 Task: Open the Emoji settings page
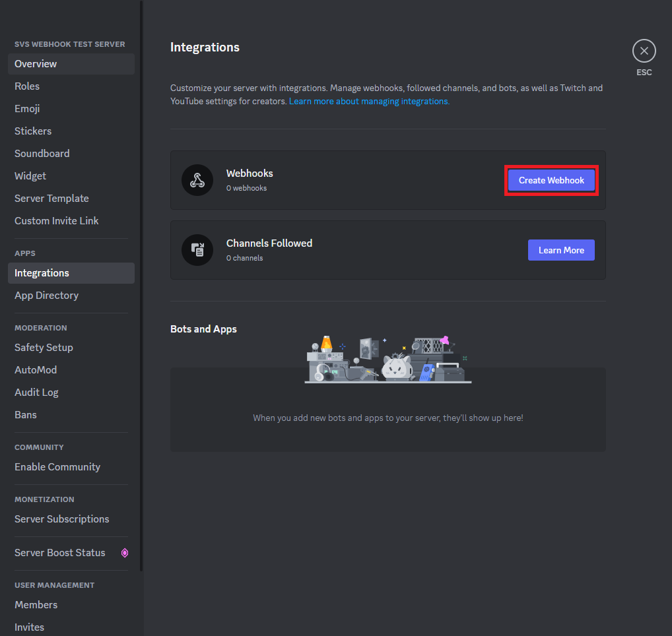[71, 109]
